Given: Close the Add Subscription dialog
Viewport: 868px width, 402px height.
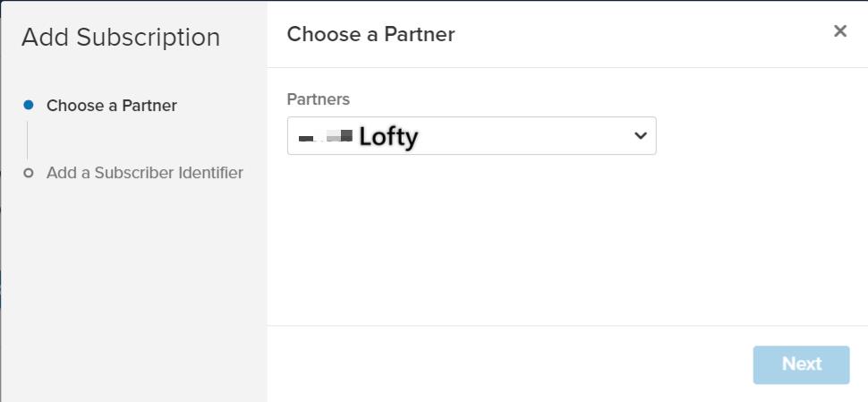Looking at the screenshot, I should click(839, 31).
